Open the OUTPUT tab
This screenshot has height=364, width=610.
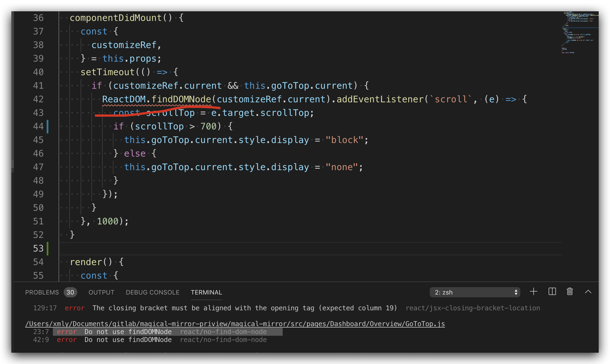(x=101, y=292)
